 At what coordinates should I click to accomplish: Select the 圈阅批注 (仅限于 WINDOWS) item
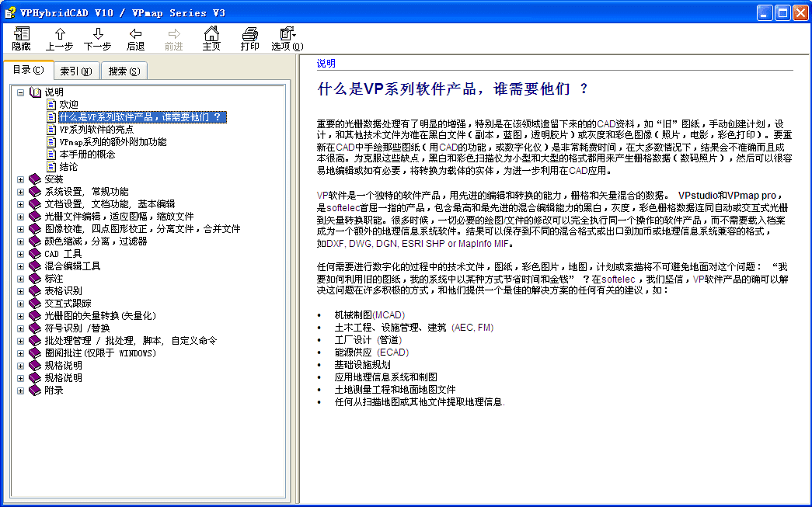pos(100,352)
